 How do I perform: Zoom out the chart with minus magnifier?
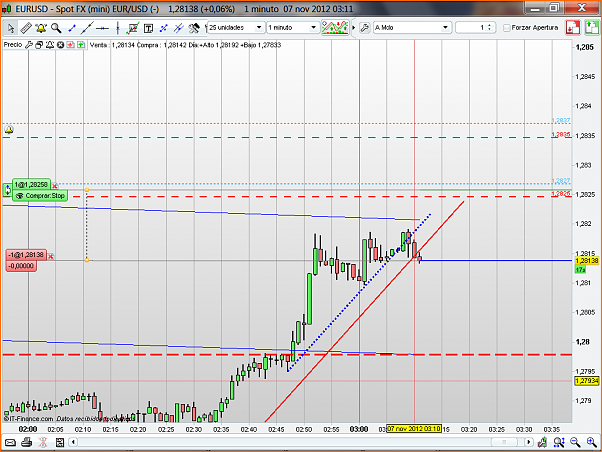click(575, 442)
